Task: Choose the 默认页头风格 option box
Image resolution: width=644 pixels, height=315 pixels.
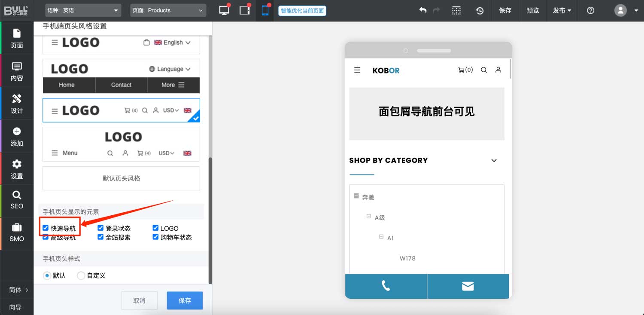Action: 121,178
